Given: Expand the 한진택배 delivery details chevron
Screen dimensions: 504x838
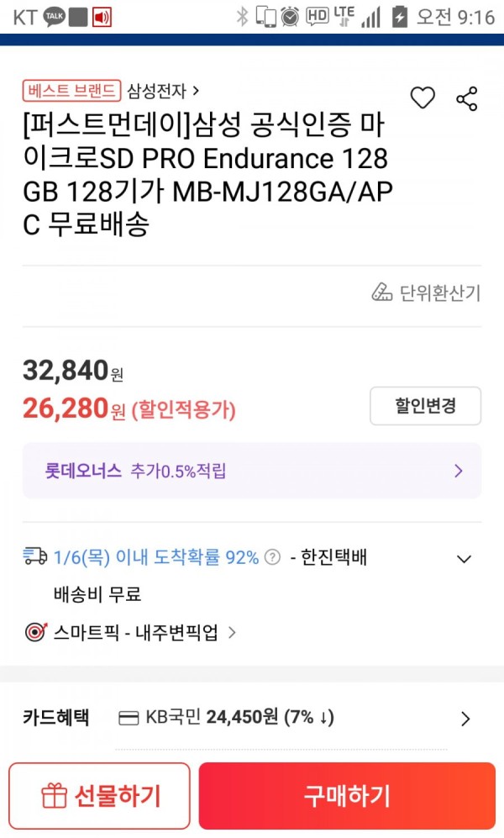Looking at the screenshot, I should pyautogui.click(x=465, y=559).
